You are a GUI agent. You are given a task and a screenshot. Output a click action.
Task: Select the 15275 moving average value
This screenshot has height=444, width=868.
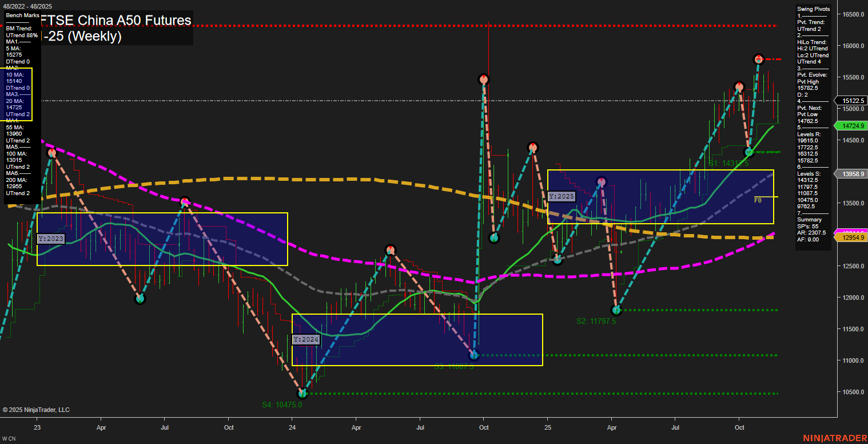point(14,55)
